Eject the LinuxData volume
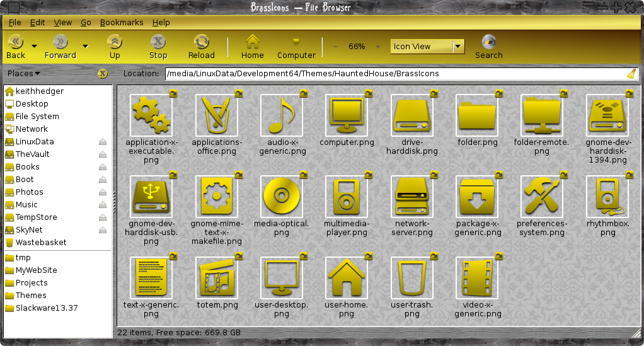644x346 pixels. pos(103,142)
